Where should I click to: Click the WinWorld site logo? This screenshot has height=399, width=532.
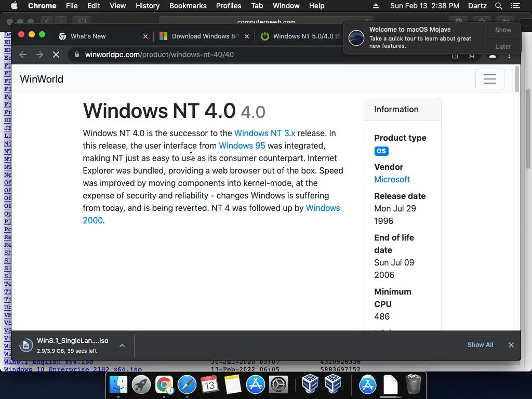(x=42, y=79)
